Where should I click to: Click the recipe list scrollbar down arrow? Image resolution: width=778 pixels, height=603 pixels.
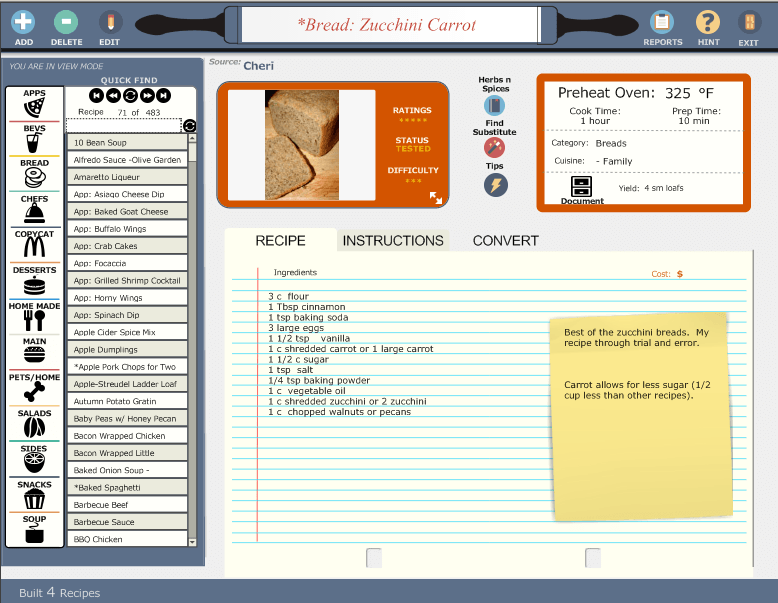[x=193, y=541]
